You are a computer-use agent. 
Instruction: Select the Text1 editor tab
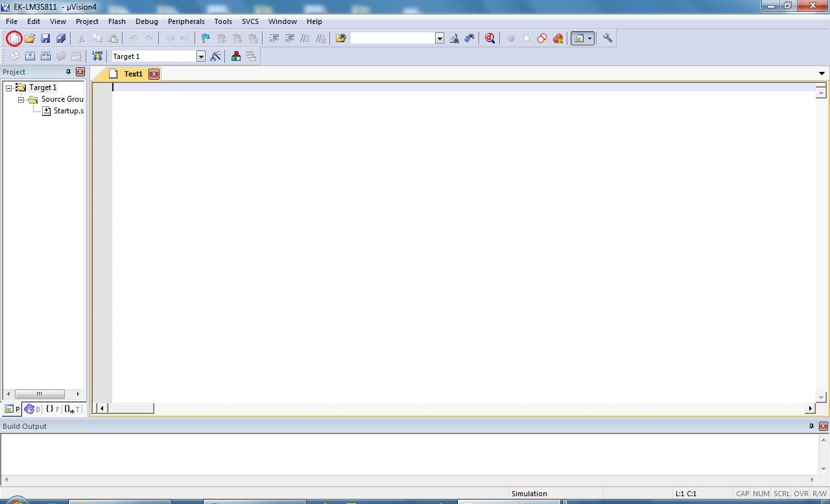point(133,74)
